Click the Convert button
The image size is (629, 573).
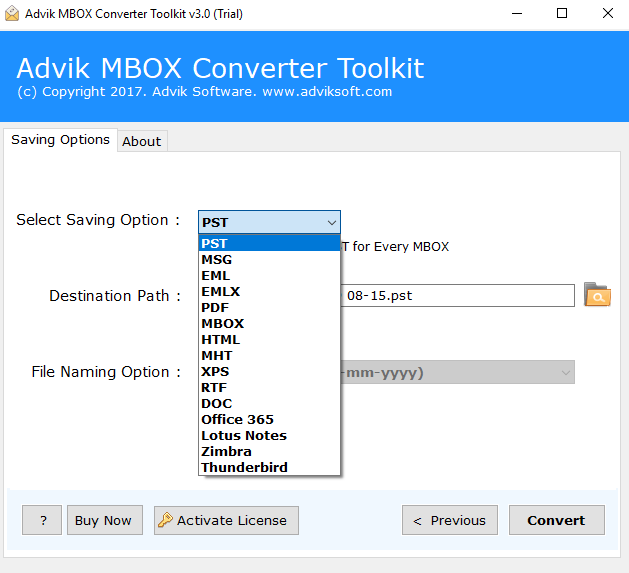(556, 520)
